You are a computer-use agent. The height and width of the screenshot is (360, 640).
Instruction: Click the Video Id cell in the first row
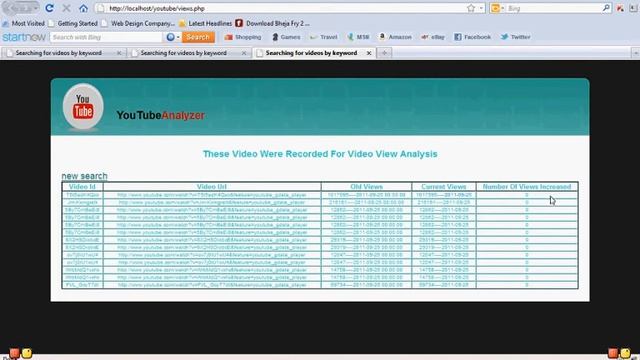pos(82,195)
